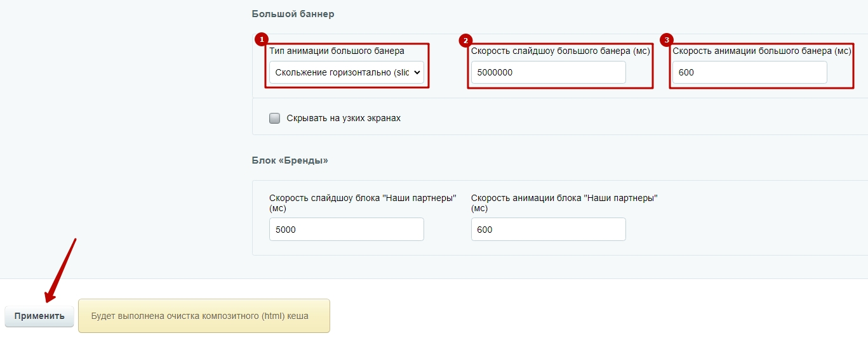Focus the 'Наши партнеры' slideshow speed field 5000
This screenshot has width=868, height=338.
point(347,230)
